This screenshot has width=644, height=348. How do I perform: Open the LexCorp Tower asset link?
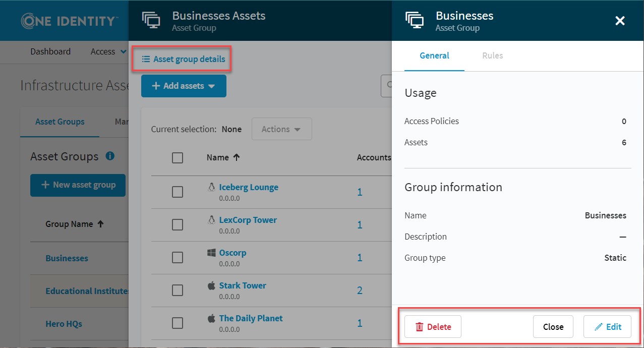click(x=248, y=220)
